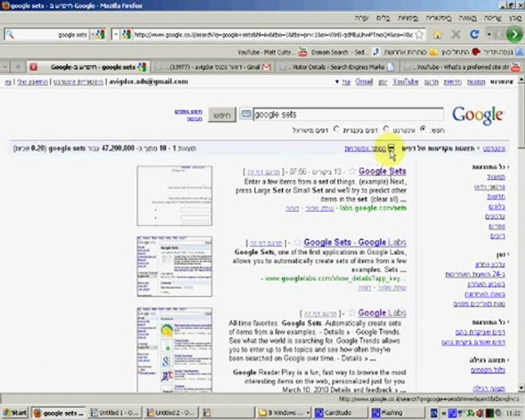Click the Windows Start button
The image size is (525, 420).
tap(15, 412)
